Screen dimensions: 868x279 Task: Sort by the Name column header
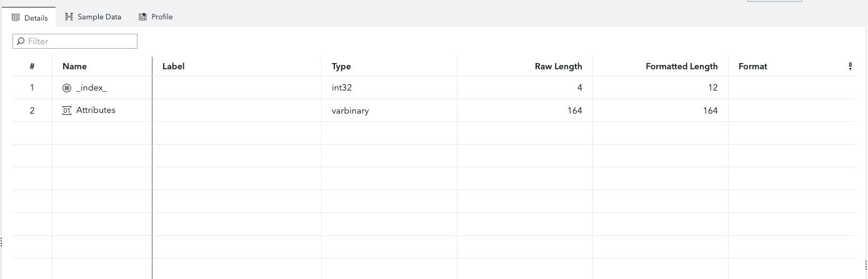pos(74,66)
